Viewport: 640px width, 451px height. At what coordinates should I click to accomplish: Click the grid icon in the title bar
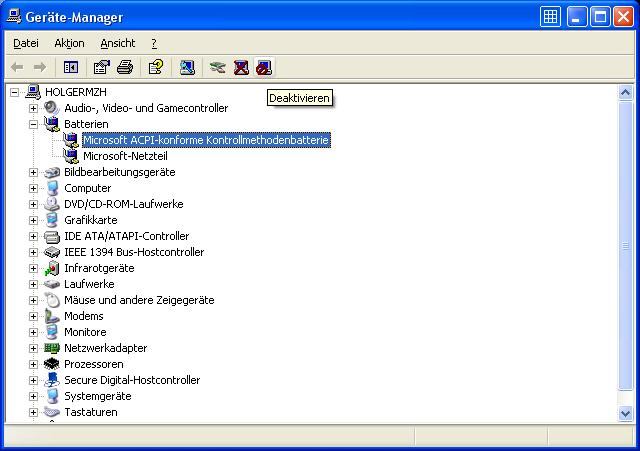[x=550, y=17]
